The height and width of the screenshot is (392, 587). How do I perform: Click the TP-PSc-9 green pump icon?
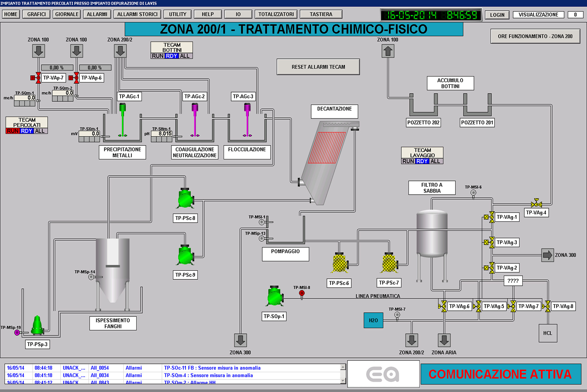coord(185,255)
